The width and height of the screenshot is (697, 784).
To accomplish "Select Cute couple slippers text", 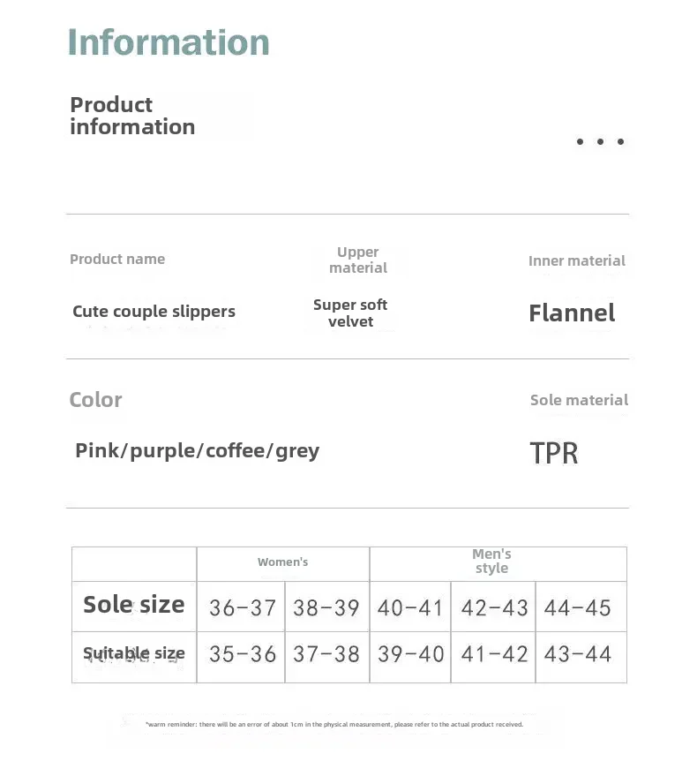I will pos(154,312).
